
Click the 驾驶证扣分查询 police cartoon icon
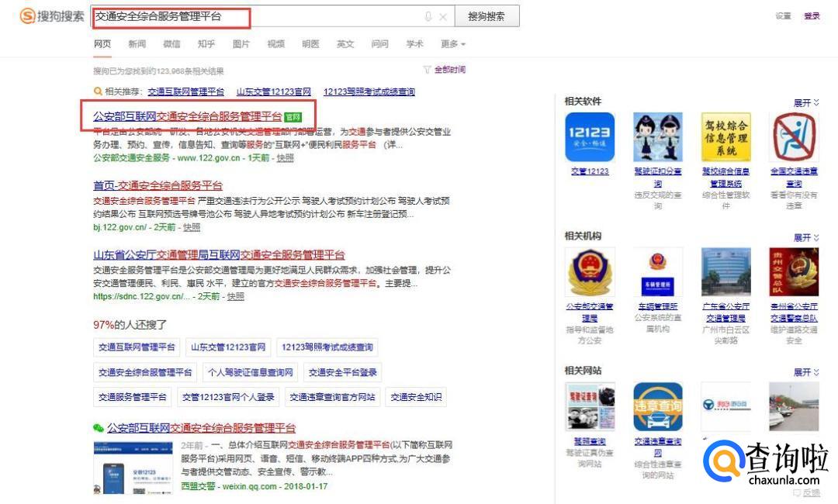click(x=657, y=137)
